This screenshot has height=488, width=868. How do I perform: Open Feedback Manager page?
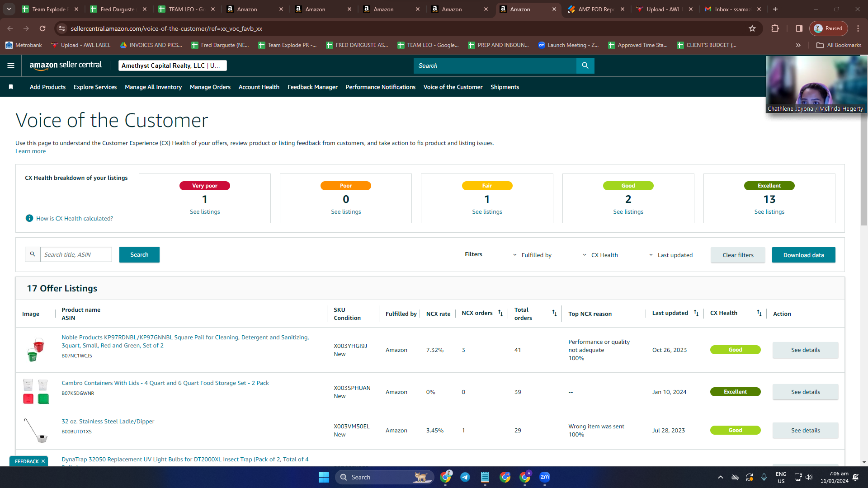tap(312, 87)
